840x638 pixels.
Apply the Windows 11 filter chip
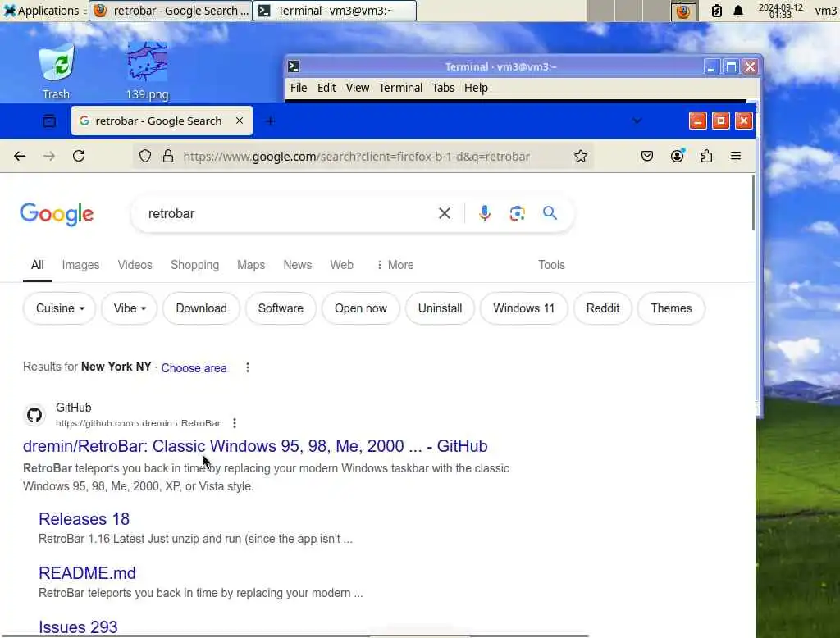click(x=523, y=308)
